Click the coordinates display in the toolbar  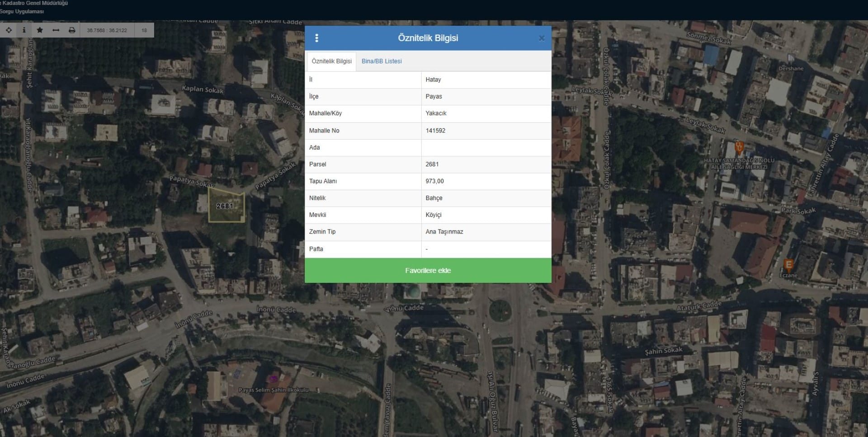pos(107,30)
